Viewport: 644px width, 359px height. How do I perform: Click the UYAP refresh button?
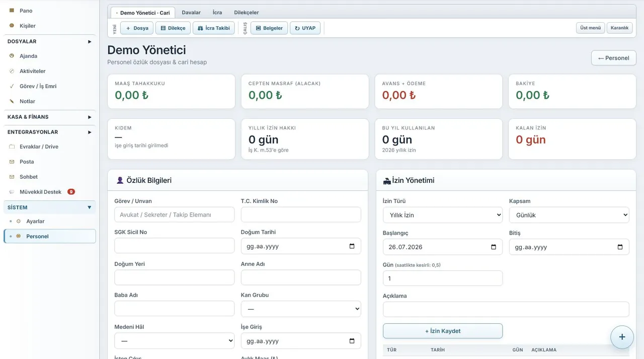click(x=305, y=28)
